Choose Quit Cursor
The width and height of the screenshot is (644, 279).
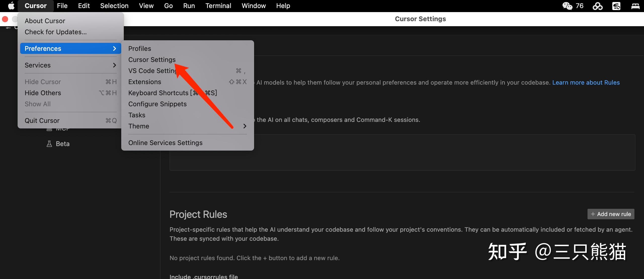[70, 121]
